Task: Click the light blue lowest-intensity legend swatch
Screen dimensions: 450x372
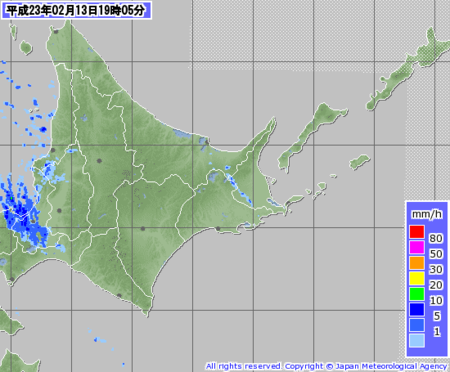Action: (417, 341)
